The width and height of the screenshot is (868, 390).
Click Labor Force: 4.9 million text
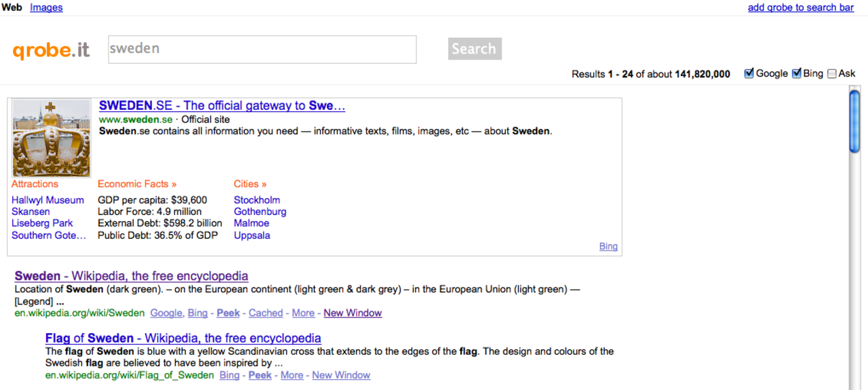click(x=150, y=212)
